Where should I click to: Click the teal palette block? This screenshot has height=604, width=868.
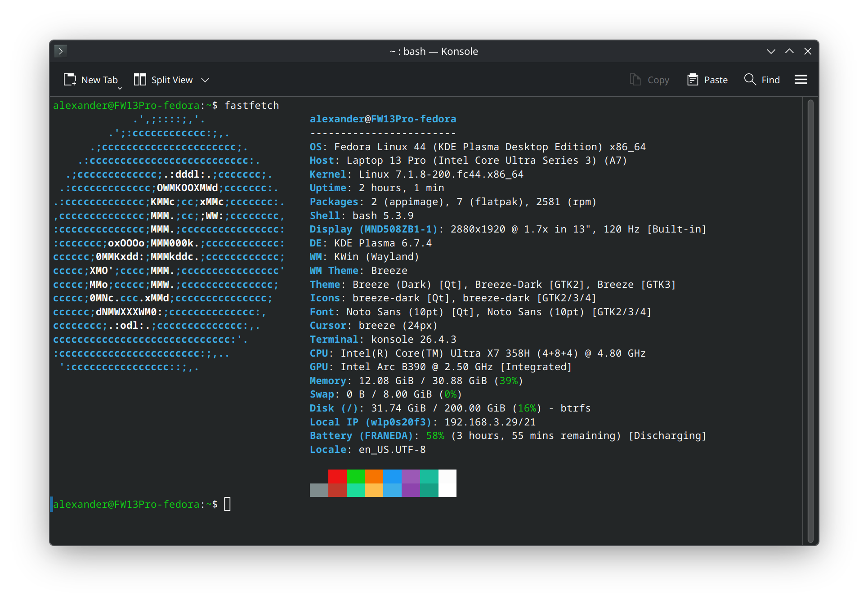(429, 476)
